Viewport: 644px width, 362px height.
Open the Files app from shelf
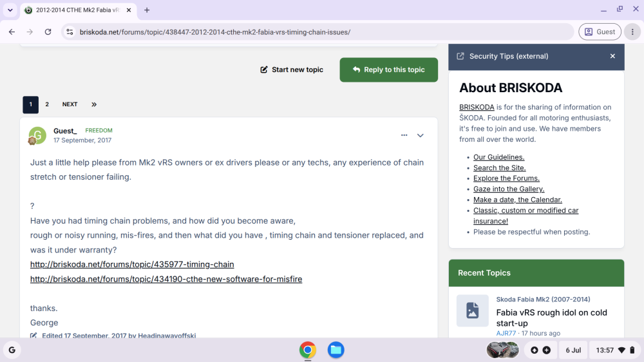point(336,350)
